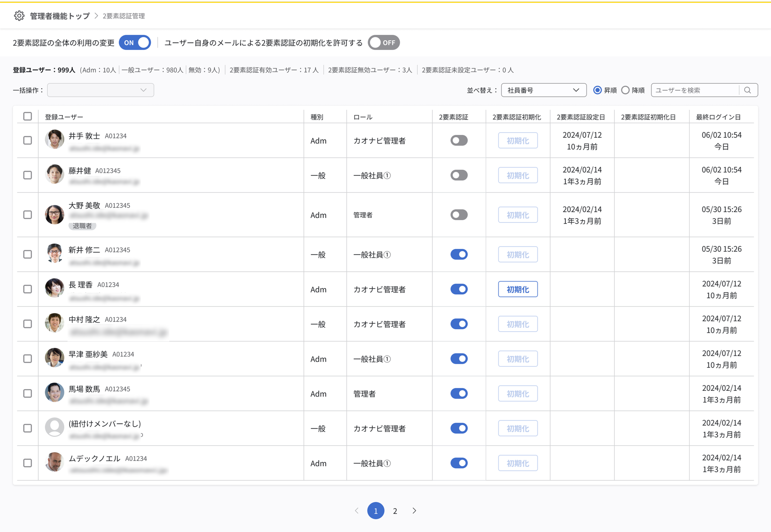Screen dimensions: 771x532
Task: Disable 2要素認証 toggle for 早津 亜紗美
Action: 459,359
